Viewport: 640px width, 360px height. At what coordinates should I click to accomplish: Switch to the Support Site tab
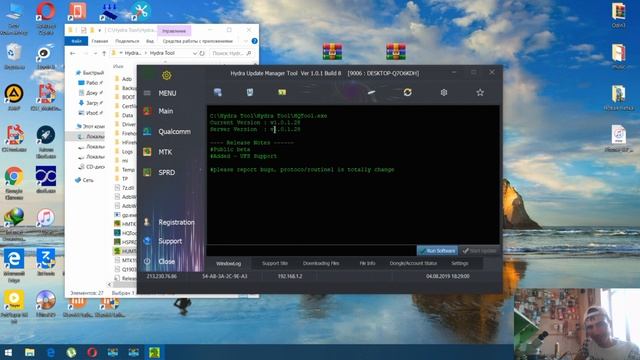(x=275, y=264)
